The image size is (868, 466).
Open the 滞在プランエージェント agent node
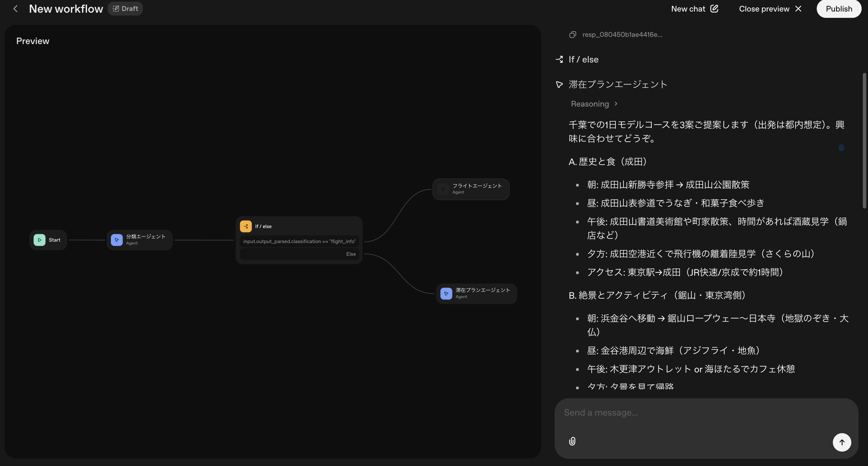click(476, 293)
